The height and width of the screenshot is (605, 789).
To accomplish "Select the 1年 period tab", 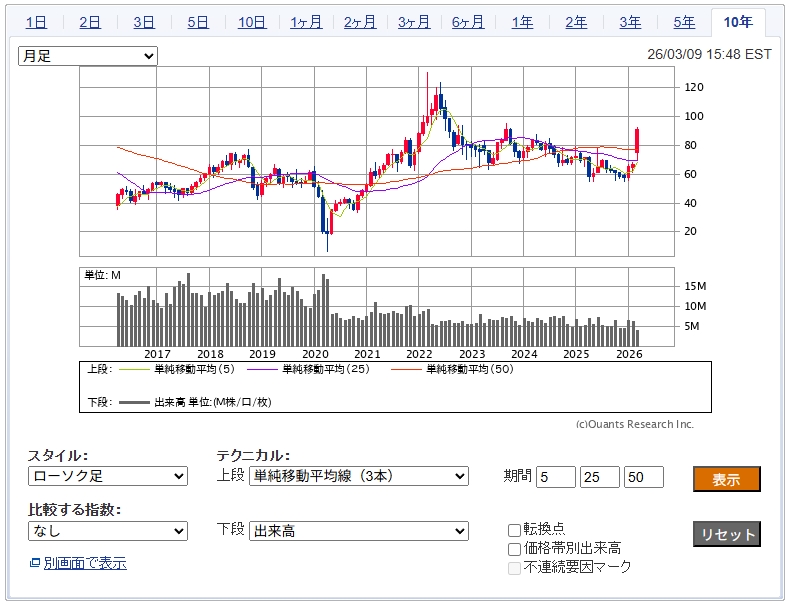I will coord(522,22).
